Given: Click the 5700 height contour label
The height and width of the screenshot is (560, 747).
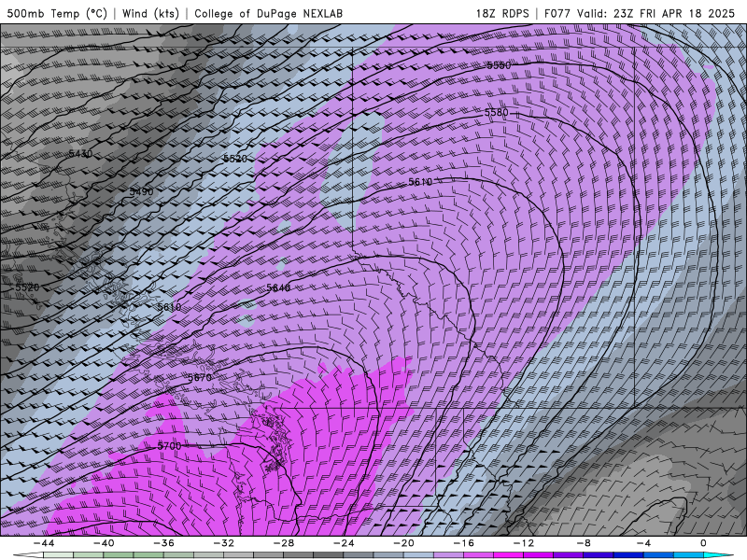Looking at the screenshot, I should pyautogui.click(x=170, y=446).
